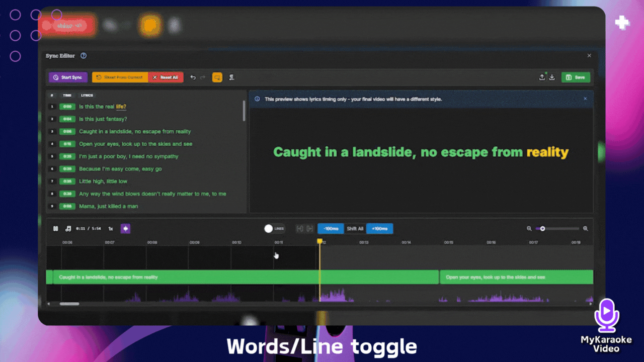Select lyric 'Because I'm easy come, easy go'
This screenshot has height=362, width=644.
[120, 169]
